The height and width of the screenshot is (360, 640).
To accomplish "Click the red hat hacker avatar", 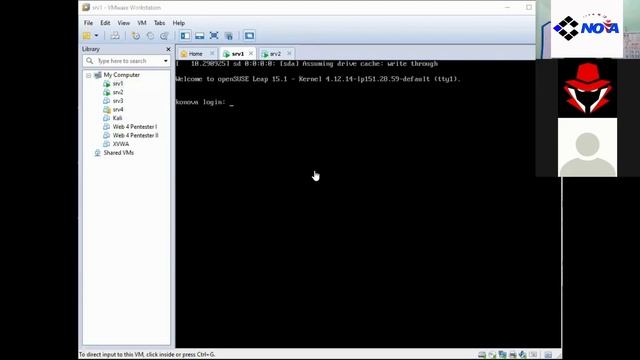I will (587, 88).
